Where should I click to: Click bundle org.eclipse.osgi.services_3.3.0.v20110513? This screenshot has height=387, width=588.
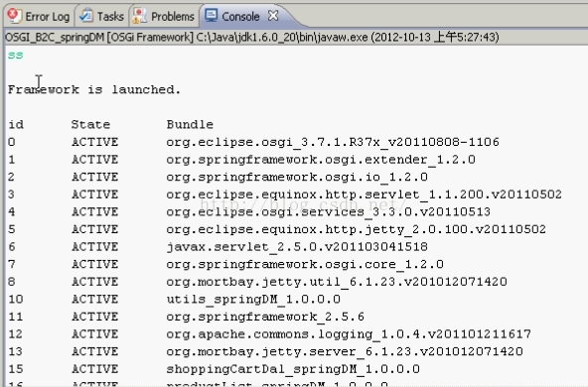(328, 212)
